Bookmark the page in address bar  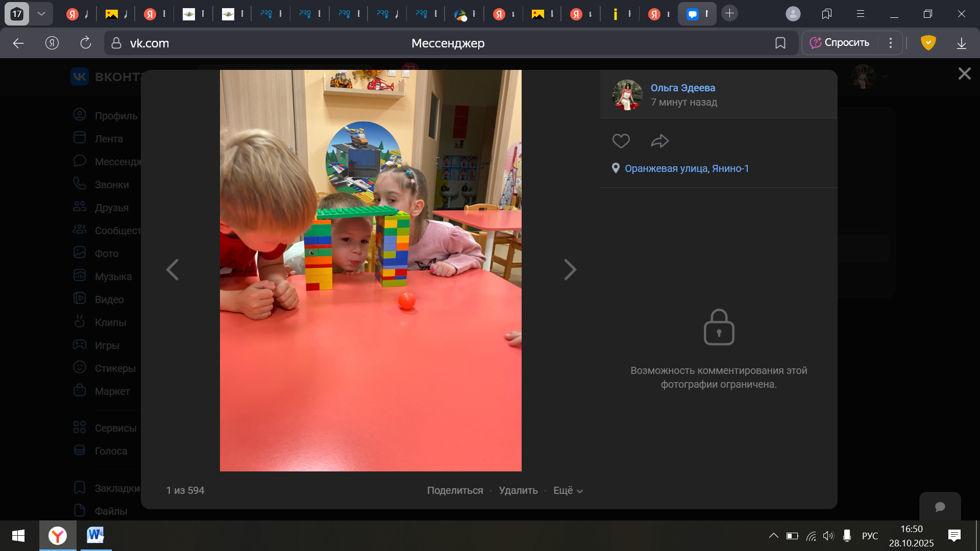780,43
